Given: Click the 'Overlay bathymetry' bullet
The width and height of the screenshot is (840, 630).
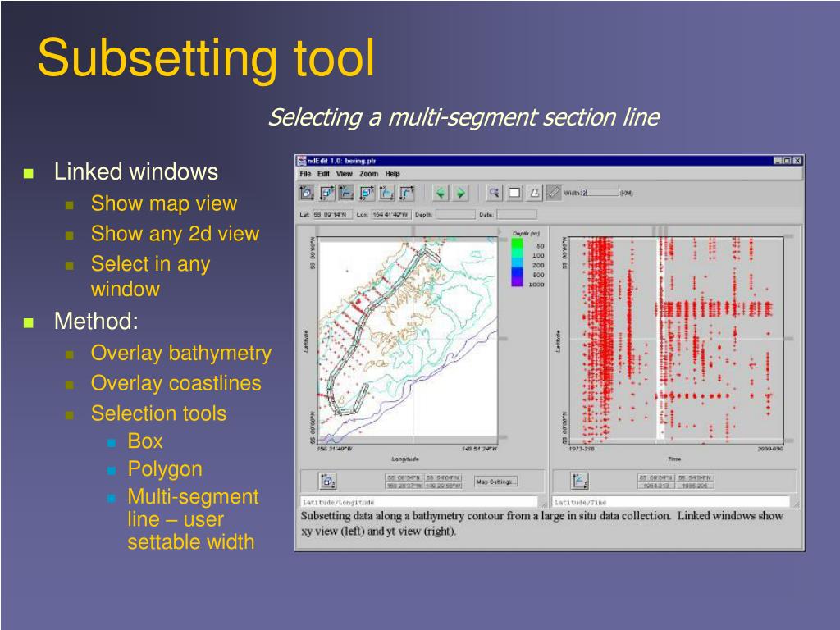Looking at the screenshot, I should tap(181, 354).
